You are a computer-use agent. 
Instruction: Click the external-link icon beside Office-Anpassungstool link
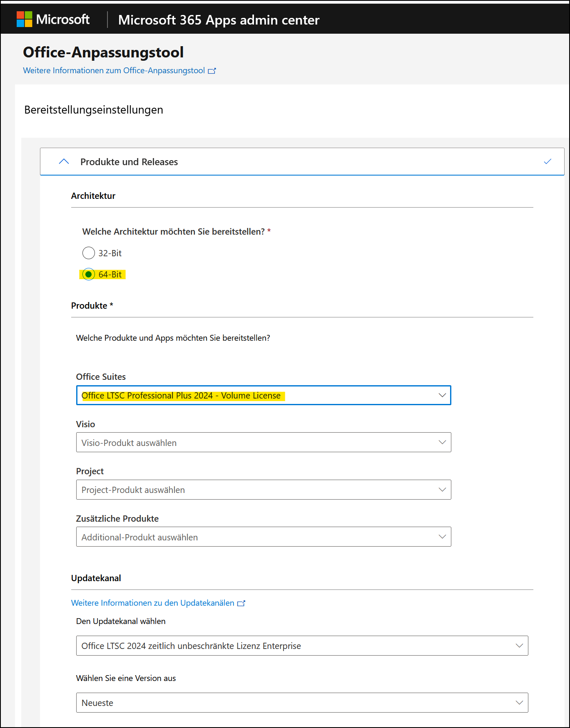pos(212,71)
